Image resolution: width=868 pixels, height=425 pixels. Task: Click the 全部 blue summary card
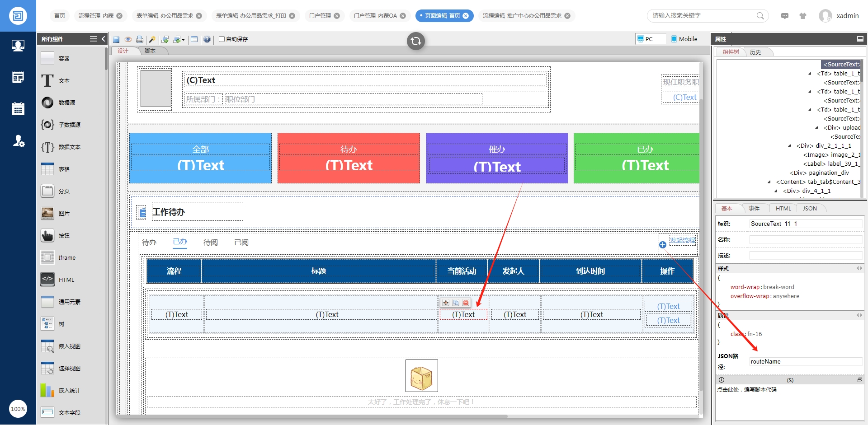tap(200, 158)
